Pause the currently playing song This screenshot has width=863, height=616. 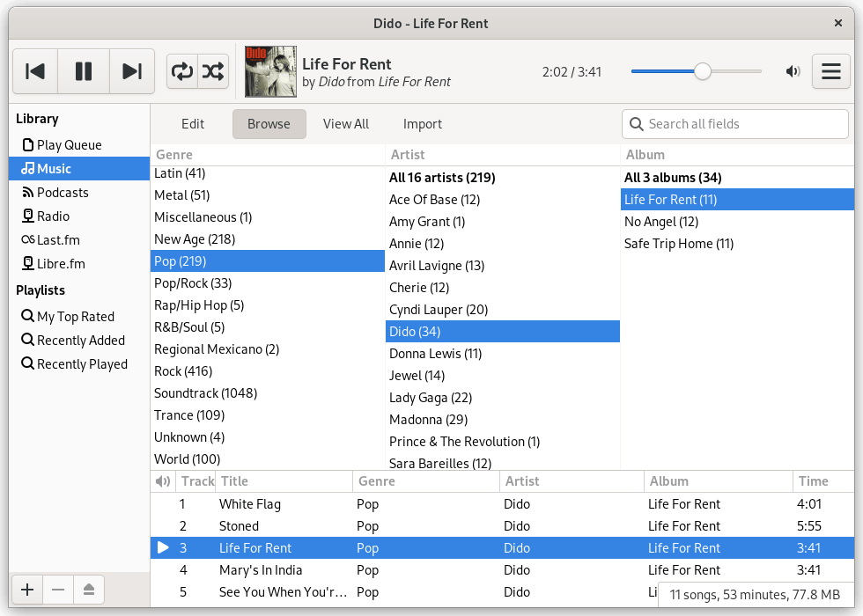pyautogui.click(x=83, y=71)
